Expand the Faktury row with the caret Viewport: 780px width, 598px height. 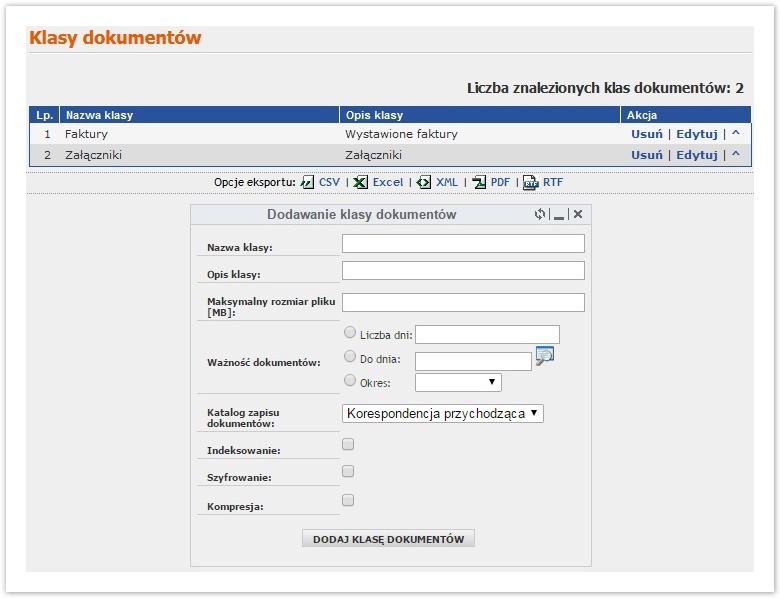[x=736, y=133]
